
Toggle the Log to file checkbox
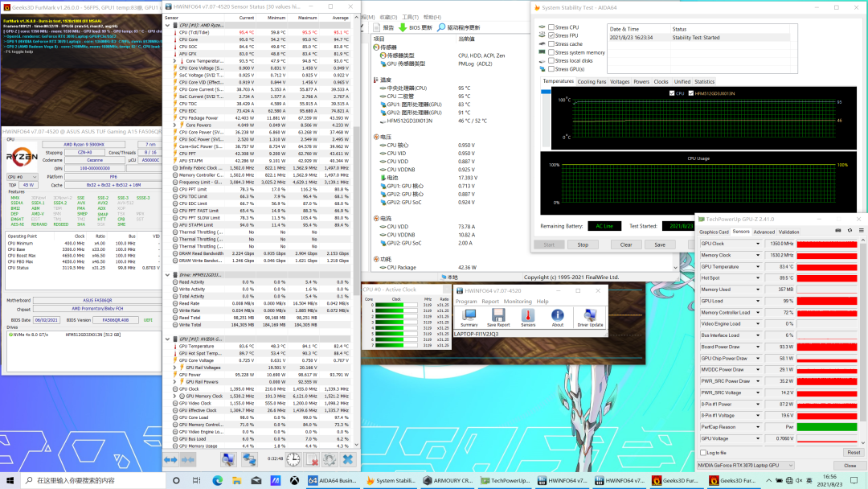(703, 453)
